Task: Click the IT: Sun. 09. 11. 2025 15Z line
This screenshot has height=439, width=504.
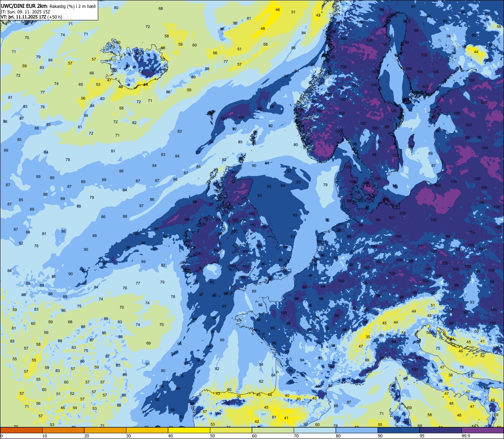Action: coord(26,12)
